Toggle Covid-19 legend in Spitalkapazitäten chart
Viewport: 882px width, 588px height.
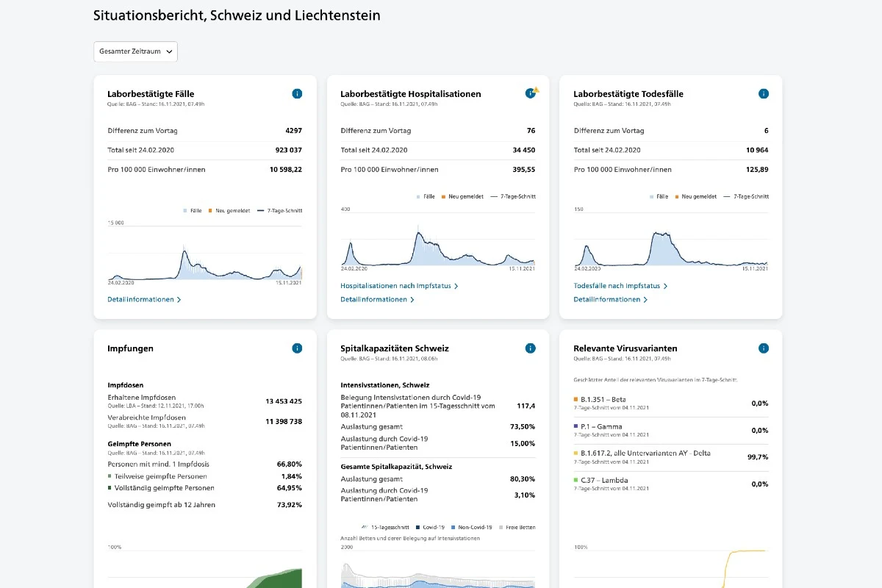point(430,527)
